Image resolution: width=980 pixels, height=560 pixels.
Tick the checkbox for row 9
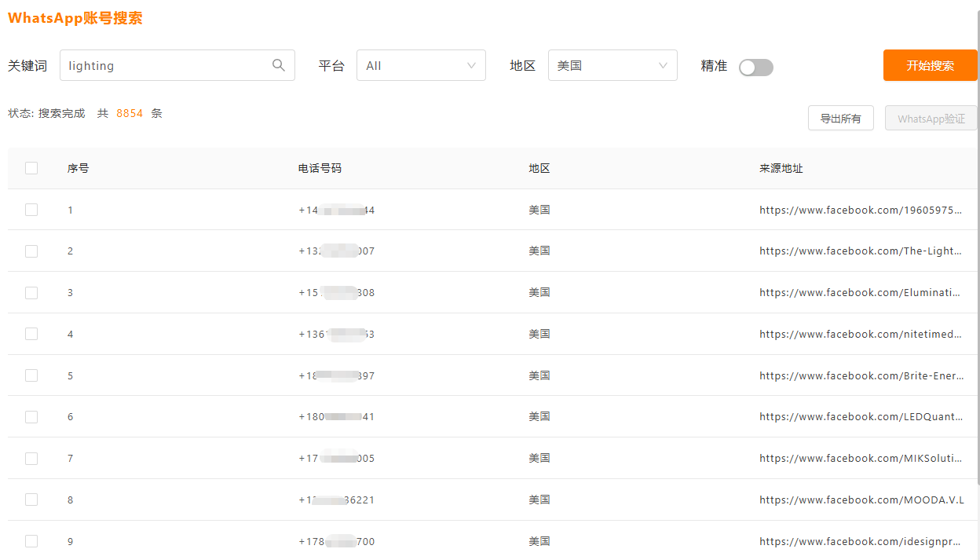point(31,541)
